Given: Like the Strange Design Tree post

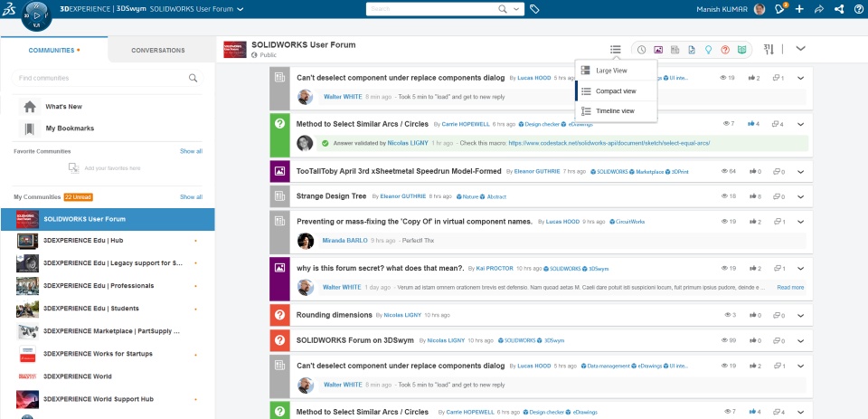Looking at the screenshot, I should point(751,196).
